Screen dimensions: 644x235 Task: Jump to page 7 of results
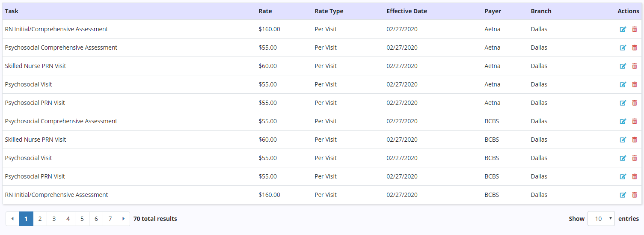pos(110,219)
